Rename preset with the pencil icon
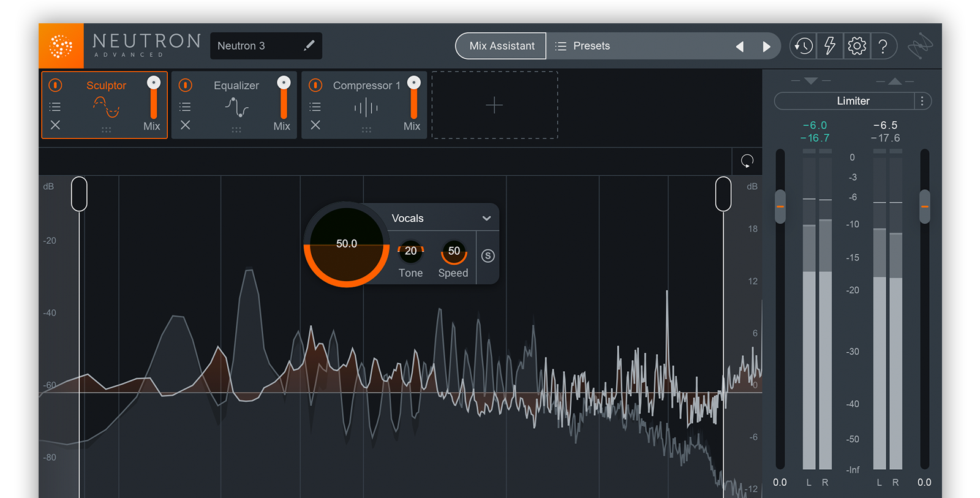Screen dimensions: 980x498 click(309, 45)
